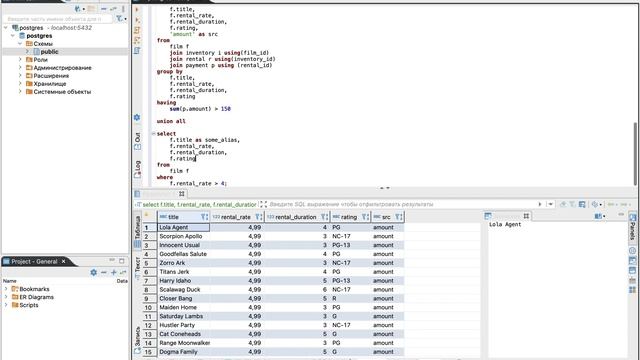The height and width of the screenshot is (360, 640).
Task: Expand the Scripts folder
Action: (x=6, y=305)
